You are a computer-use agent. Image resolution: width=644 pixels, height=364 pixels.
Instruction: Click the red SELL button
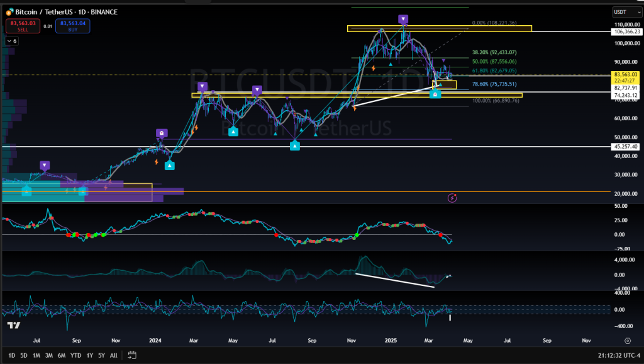point(23,26)
